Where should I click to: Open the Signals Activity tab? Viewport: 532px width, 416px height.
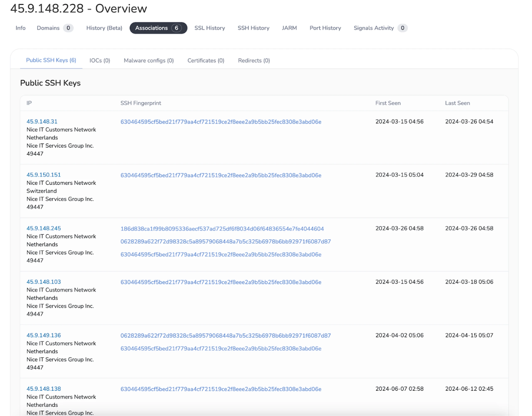tap(380, 28)
